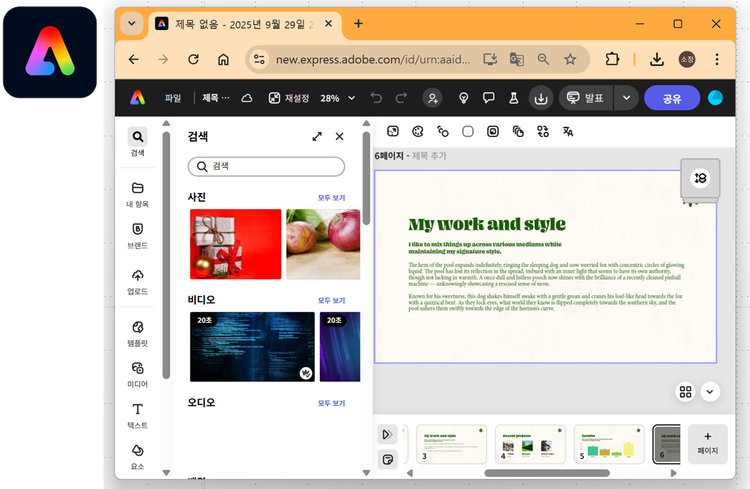Expand the search panel with arrows icon
This screenshot has width=750, height=489.
[x=317, y=136]
